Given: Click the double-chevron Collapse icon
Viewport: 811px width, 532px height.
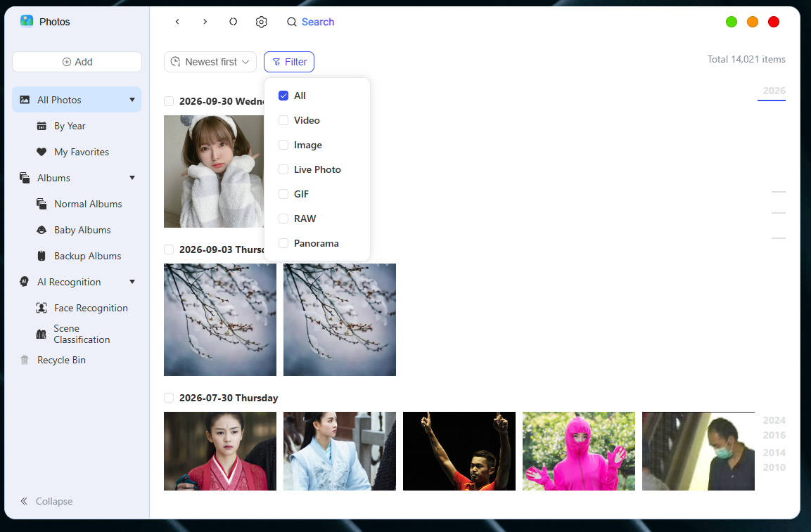Looking at the screenshot, I should point(25,501).
